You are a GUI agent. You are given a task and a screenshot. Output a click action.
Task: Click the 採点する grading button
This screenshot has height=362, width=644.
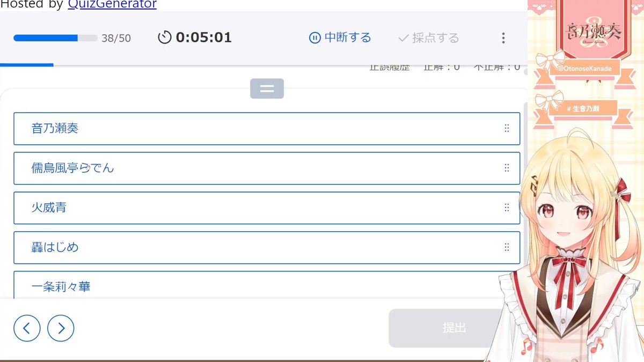[428, 38]
